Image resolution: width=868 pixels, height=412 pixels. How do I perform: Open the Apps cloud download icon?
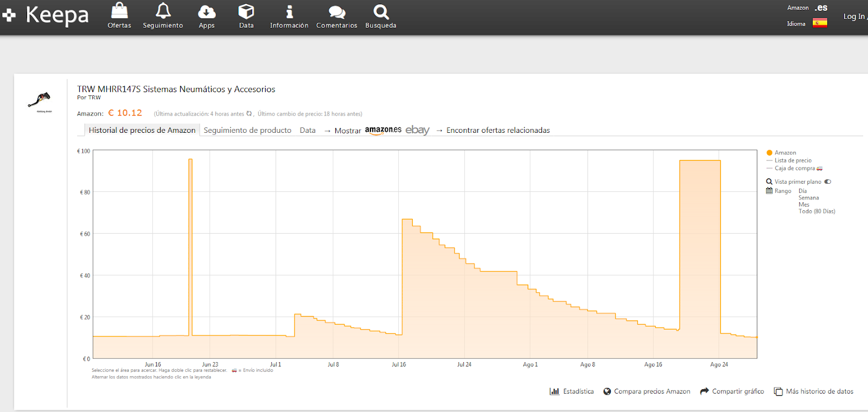(207, 11)
